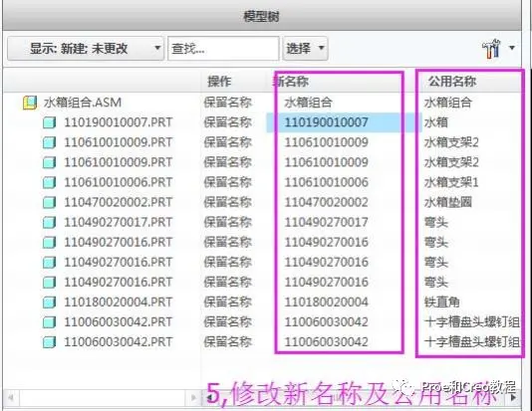This screenshot has height=411, width=532.
Task: Open the arrow next to tools icon
Action: (512, 48)
